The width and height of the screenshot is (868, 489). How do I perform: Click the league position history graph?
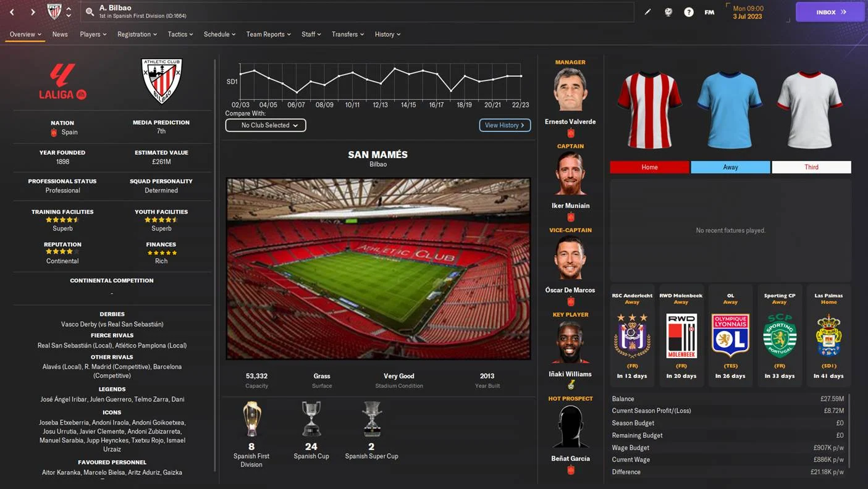(x=380, y=81)
